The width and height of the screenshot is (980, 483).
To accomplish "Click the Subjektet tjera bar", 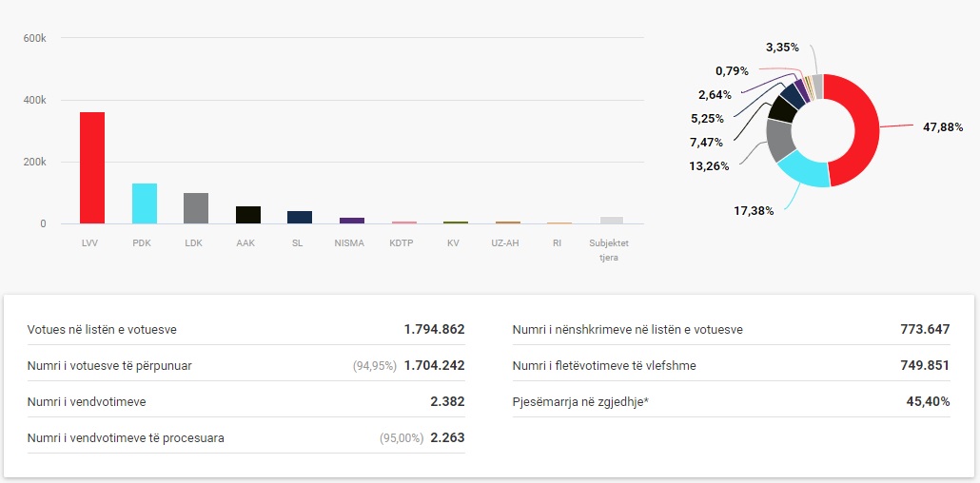I will [x=612, y=220].
